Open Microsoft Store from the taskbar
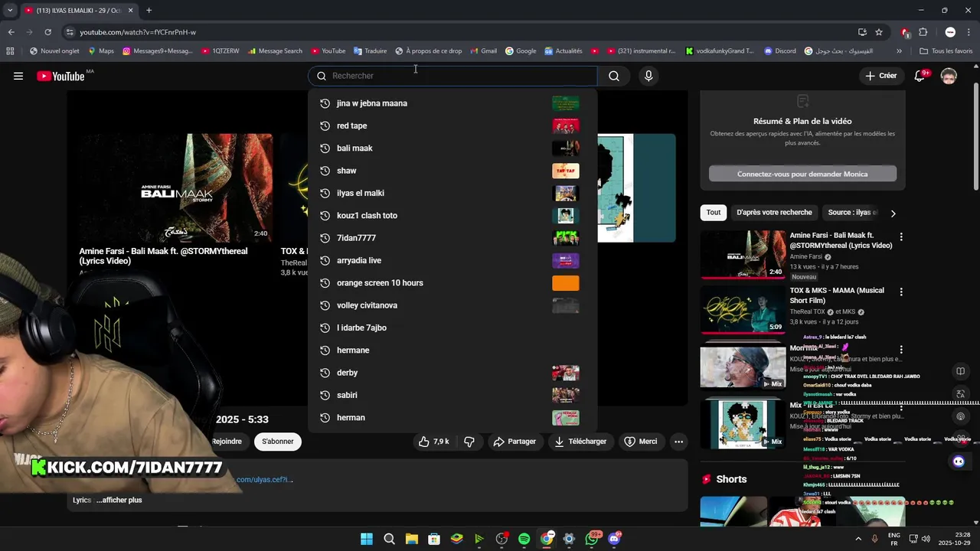The width and height of the screenshot is (980, 551). [x=434, y=539]
